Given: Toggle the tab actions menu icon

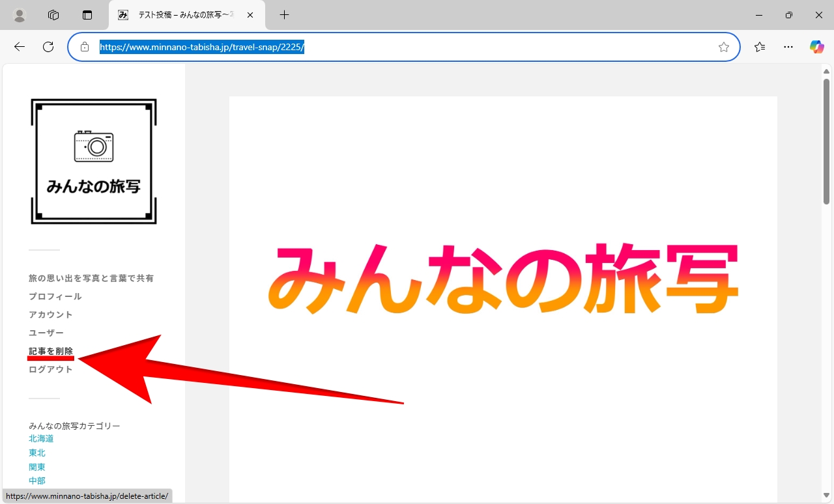Looking at the screenshot, I should pyautogui.click(x=87, y=15).
